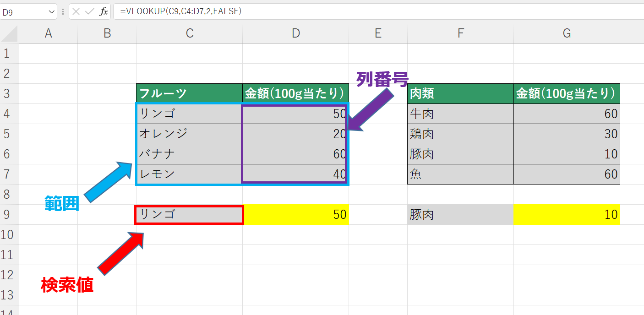The height and width of the screenshot is (315, 644).
Task: Select the バナナ cell
Action: click(x=189, y=154)
